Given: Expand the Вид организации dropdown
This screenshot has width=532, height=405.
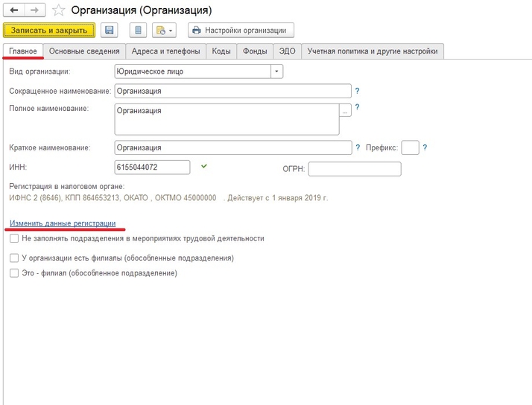Looking at the screenshot, I should (276, 71).
